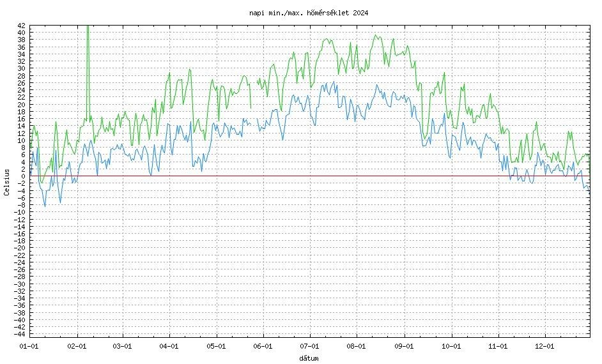
Task: Select the 11-01 date tick label
Action: click(498, 345)
